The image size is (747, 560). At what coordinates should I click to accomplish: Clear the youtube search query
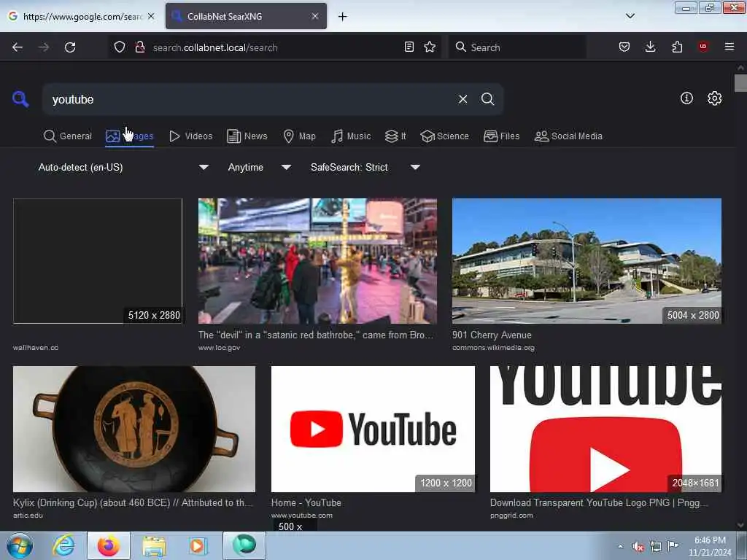(x=462, y=99)
